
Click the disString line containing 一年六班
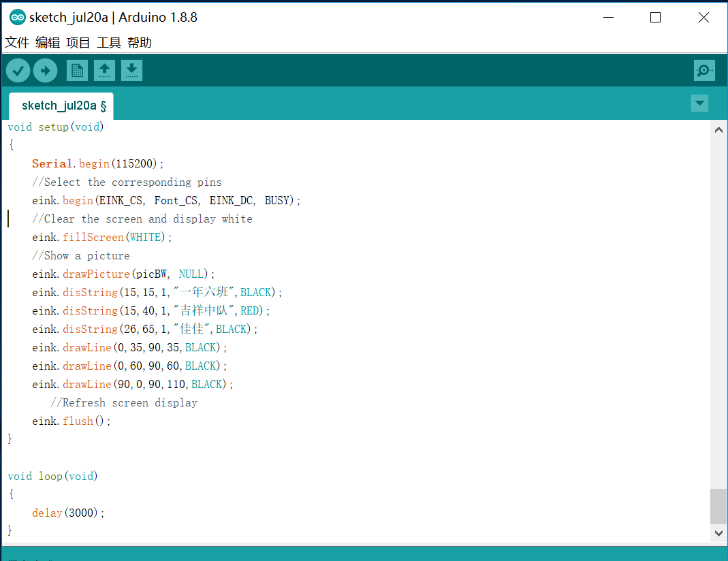[157, 292]
